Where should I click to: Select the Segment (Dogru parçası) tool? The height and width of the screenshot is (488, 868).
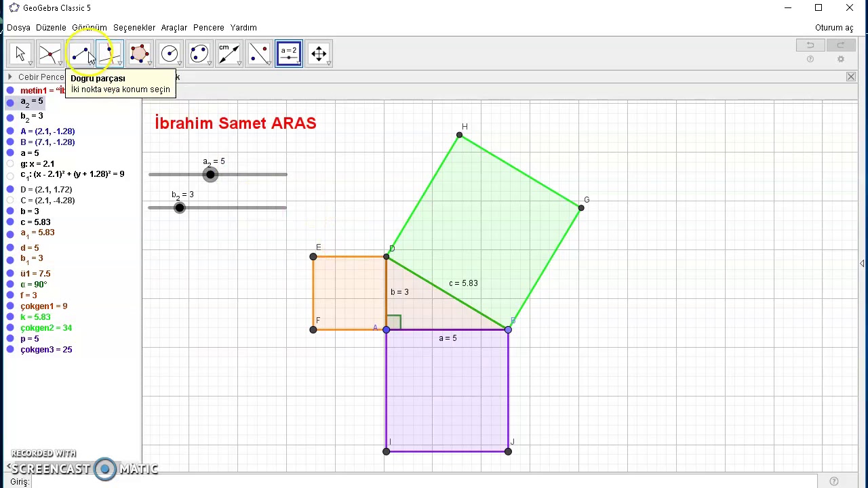pyautogui.click(x=79, y=54)
